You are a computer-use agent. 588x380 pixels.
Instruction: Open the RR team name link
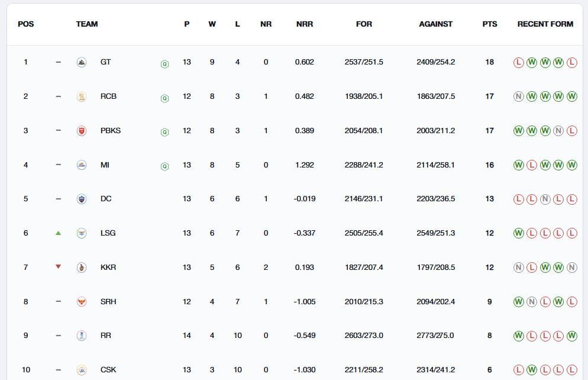click(106, 336)
